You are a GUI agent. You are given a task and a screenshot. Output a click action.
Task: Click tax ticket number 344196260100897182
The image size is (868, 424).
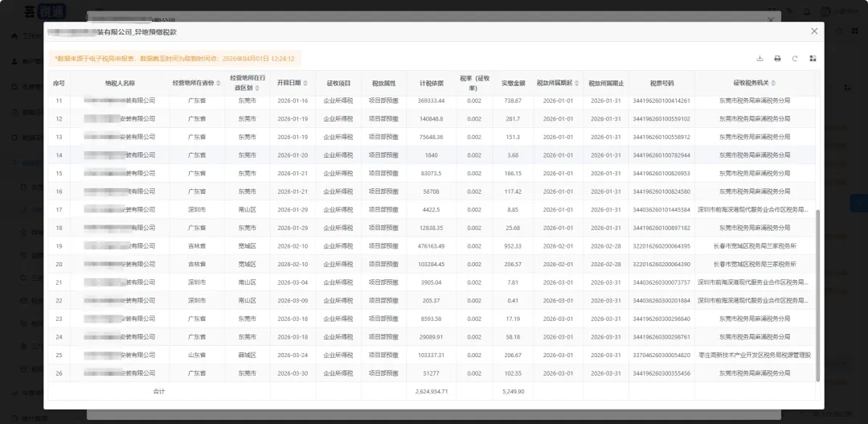[661, 228]
